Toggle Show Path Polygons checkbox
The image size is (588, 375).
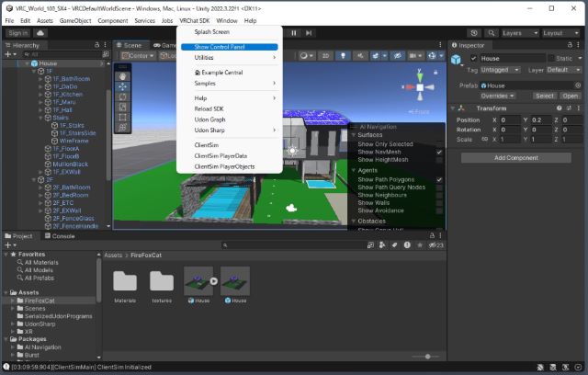[439, 179]
